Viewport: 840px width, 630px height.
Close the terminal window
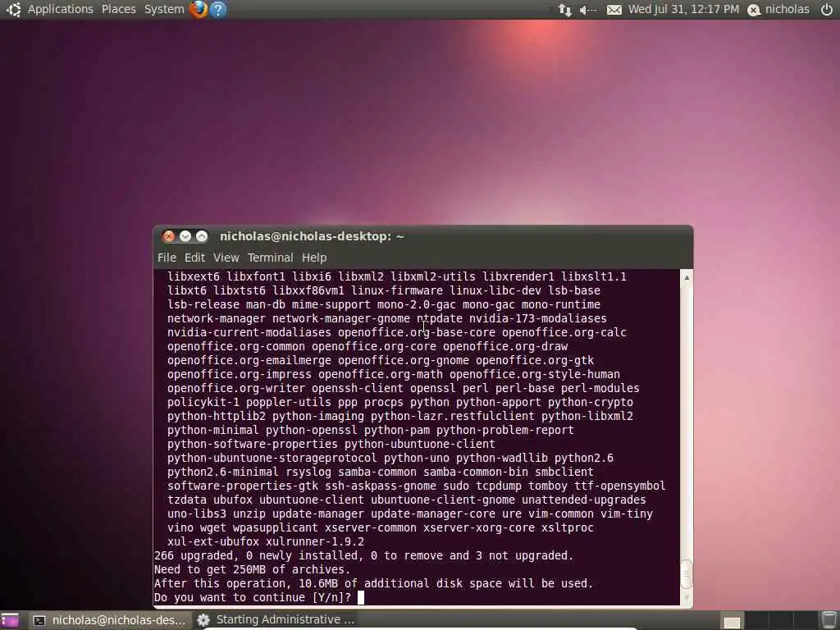pos(169,236)
